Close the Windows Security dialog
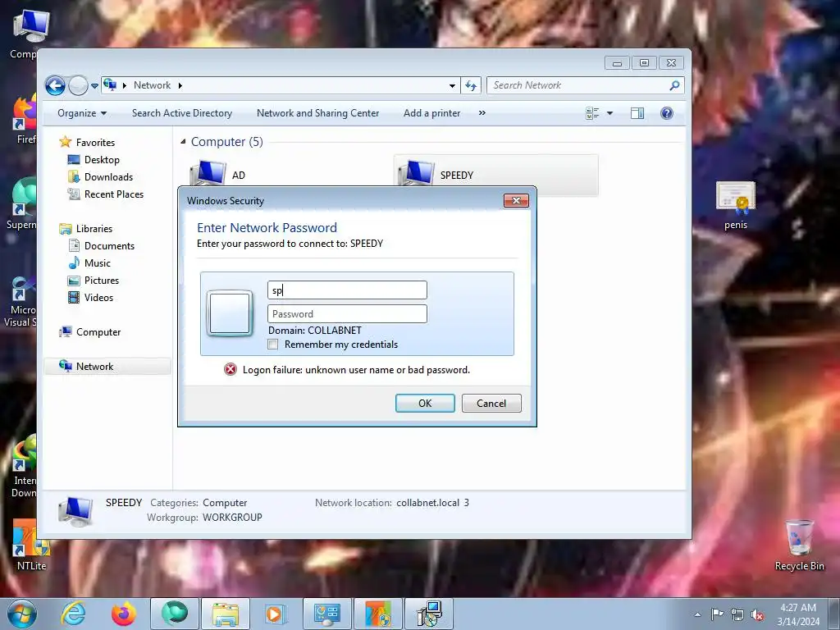840x630 pixels. [516, 201]
